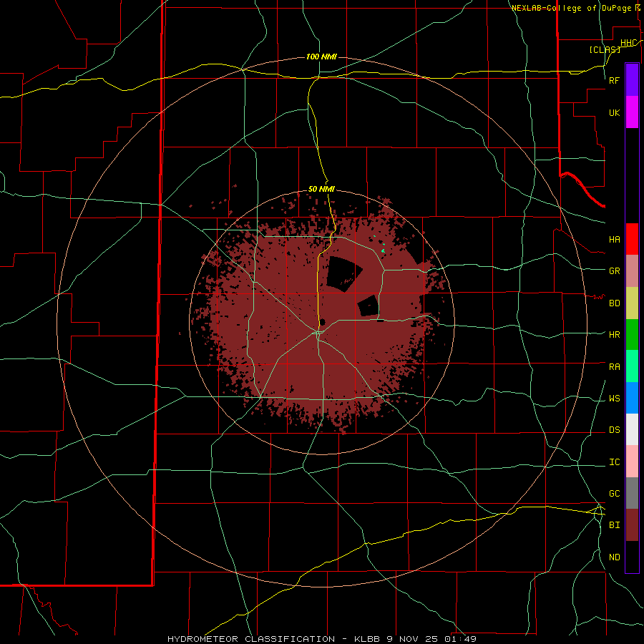Click the RF legend label text
The image size is (644, 644).
(615, 80)
